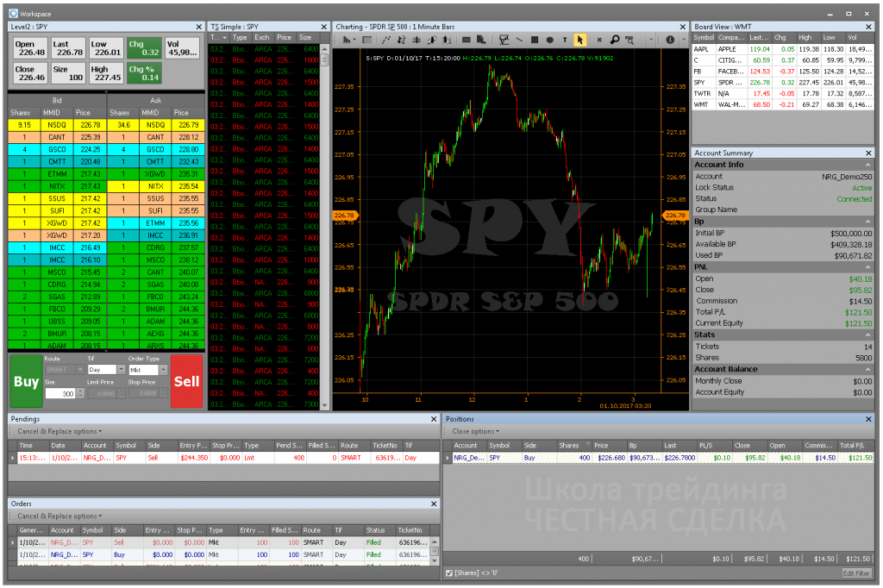Click the studies chart icon left of line tool
Viewport: 883px width, 588px height.
coord(504,40)
